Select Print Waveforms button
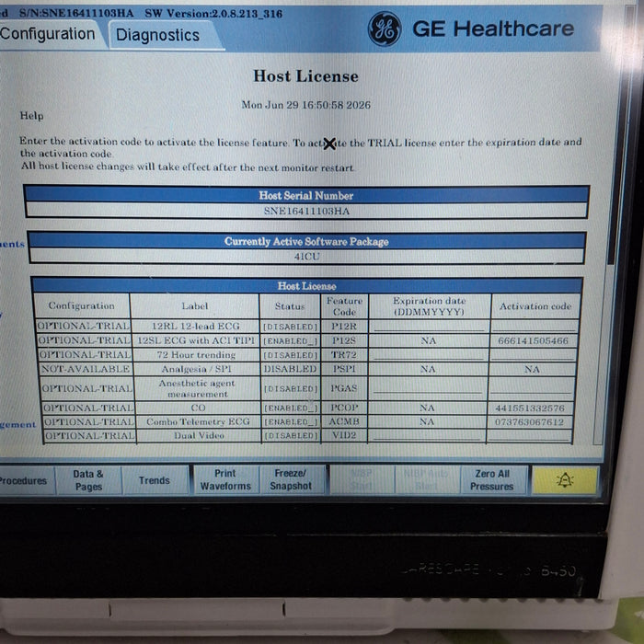Screen dimensions: 644x644 click(x=225, y=479)
